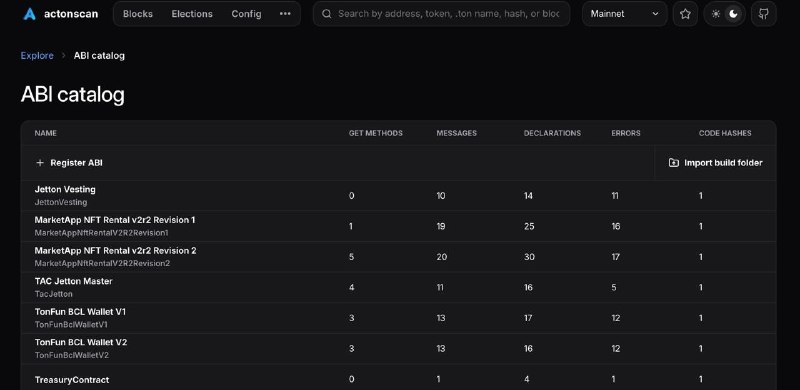Switch to dark theme moon toggle
The image size is (800, 390).
[x=733, y=14]
